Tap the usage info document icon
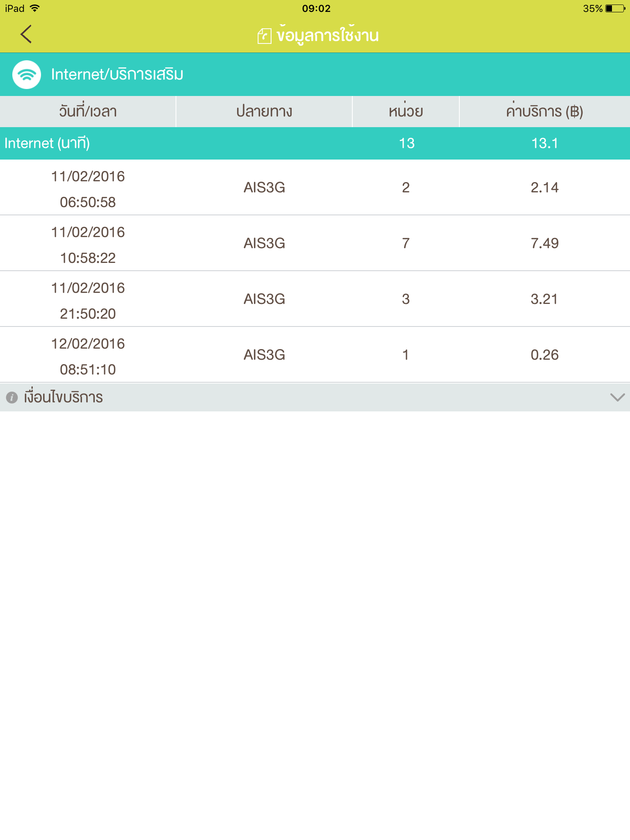 265,36
